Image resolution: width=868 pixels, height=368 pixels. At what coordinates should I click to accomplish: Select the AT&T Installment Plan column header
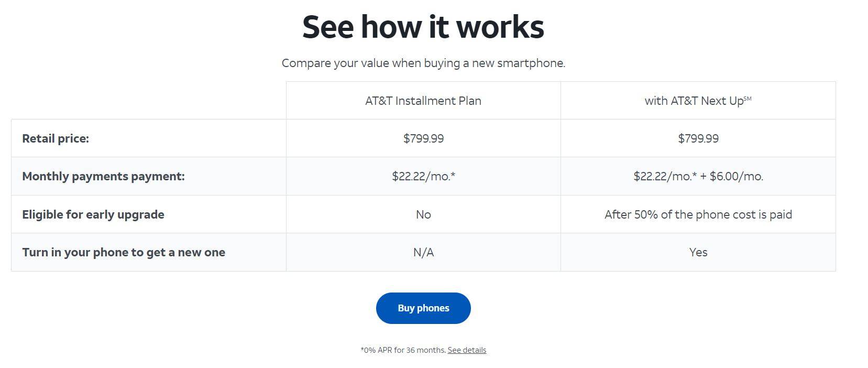[x=423, y=101]
